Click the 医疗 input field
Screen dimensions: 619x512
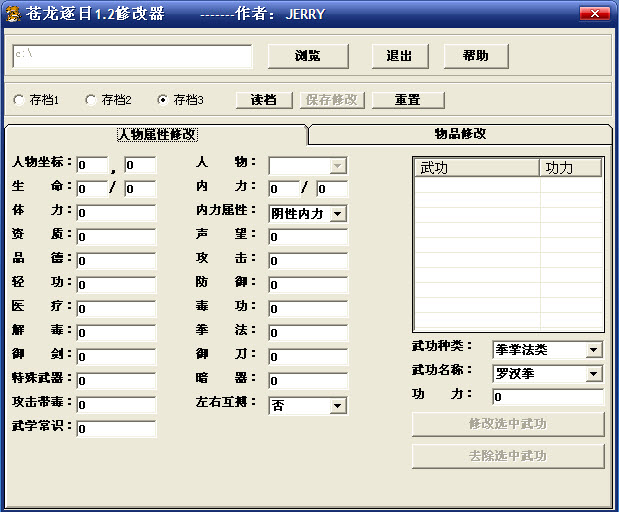(116, 309)
